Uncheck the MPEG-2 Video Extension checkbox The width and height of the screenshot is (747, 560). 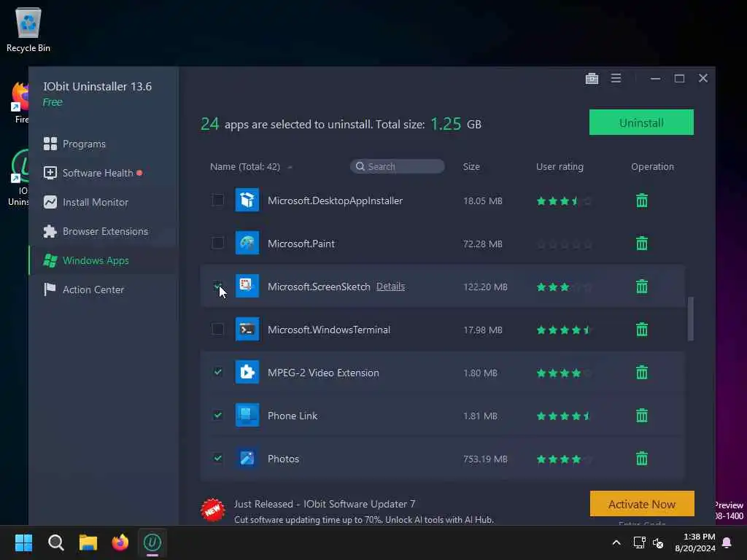[217, 372]
